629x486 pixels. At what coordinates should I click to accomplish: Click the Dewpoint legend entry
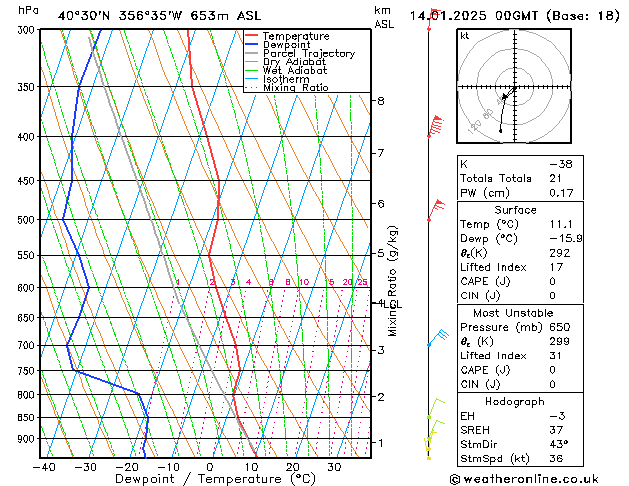[x=278, y=45]
